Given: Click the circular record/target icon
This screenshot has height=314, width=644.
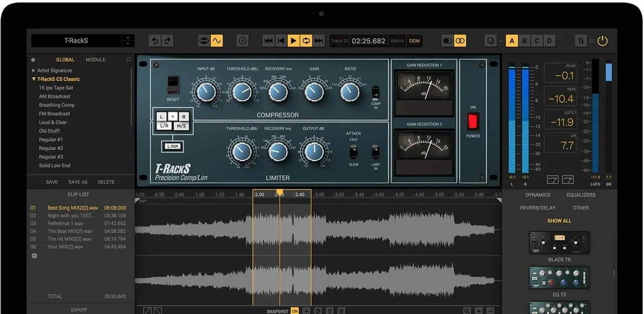Looking at the screenshot, I should [243, 41].
